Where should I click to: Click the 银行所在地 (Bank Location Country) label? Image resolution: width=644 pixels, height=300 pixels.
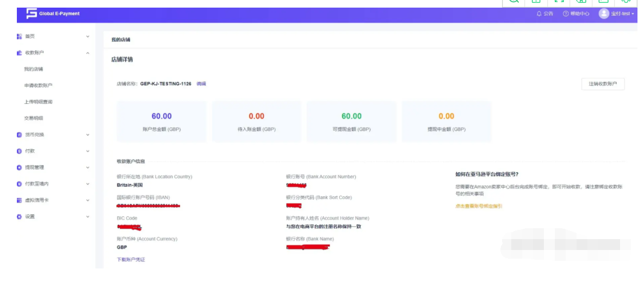pos(154,177)
